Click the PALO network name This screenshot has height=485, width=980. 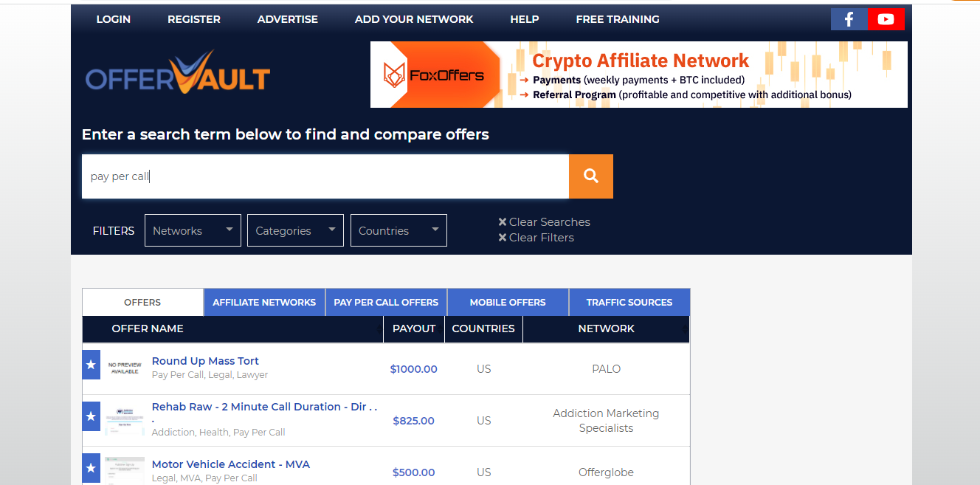(607, 369)
